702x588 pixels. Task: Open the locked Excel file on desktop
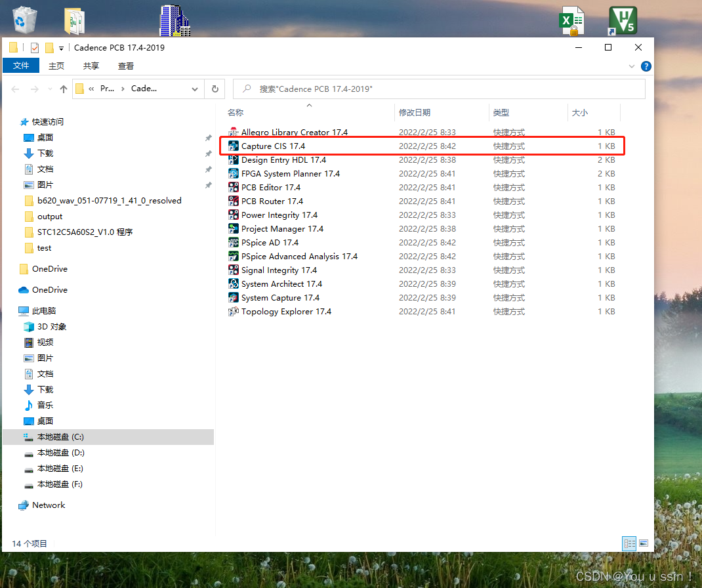[571, 20]
